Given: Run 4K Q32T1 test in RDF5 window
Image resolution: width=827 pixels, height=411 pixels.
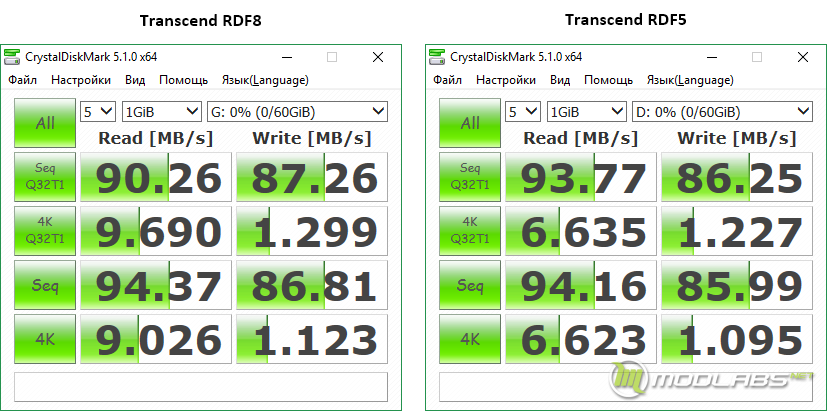Looking at the screenshot, I should (470, 231).
